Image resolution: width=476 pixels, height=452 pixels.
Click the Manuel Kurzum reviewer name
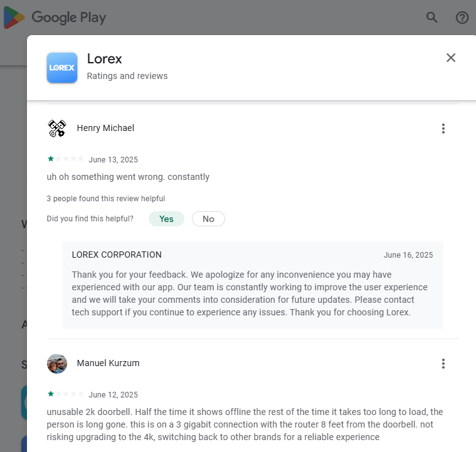[108, 363]
